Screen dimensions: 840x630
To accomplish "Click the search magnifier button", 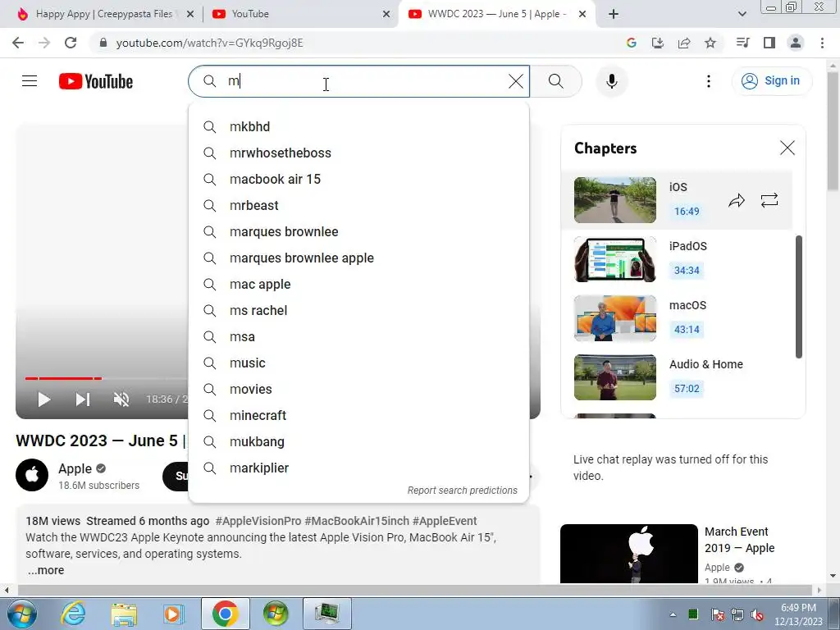I will pos(556,81).
